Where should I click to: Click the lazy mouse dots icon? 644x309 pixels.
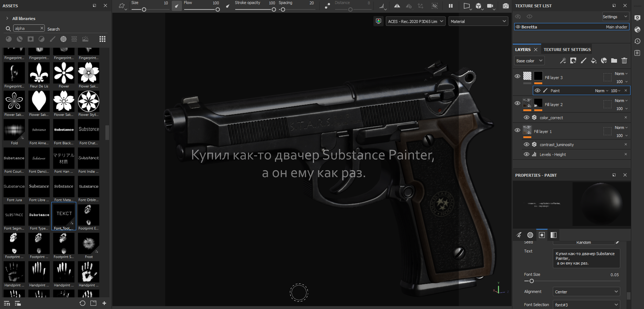pos(327,6)
